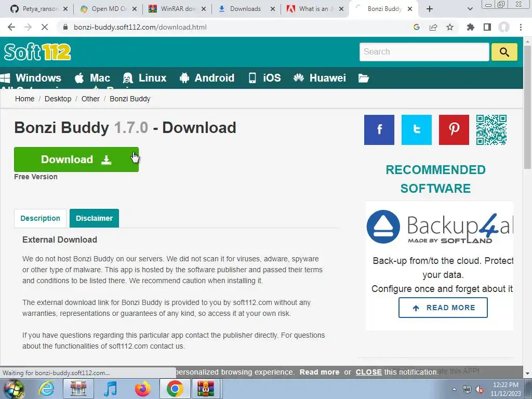Click the QR code image

click(x=491, y=129)
